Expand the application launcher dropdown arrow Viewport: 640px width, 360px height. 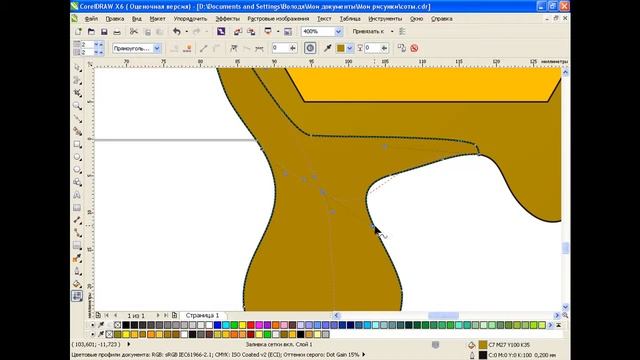[x=278, y=31]
